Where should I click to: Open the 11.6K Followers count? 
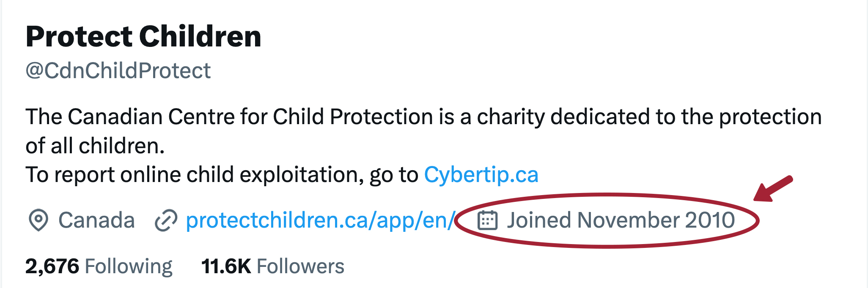point(273,266)
